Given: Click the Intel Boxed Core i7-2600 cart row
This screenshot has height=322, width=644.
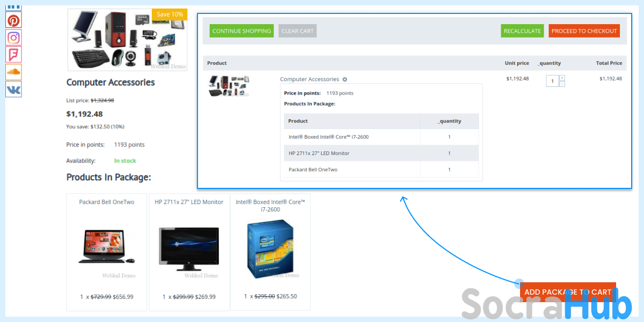Looking at the screenshot, I should pyautogui.click(x=381, y=137).
